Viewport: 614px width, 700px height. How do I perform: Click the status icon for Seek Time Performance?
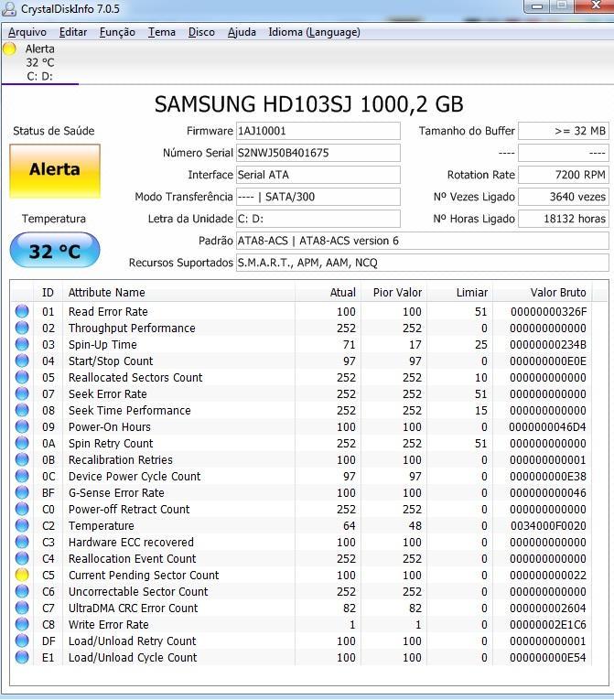(22, 410)
